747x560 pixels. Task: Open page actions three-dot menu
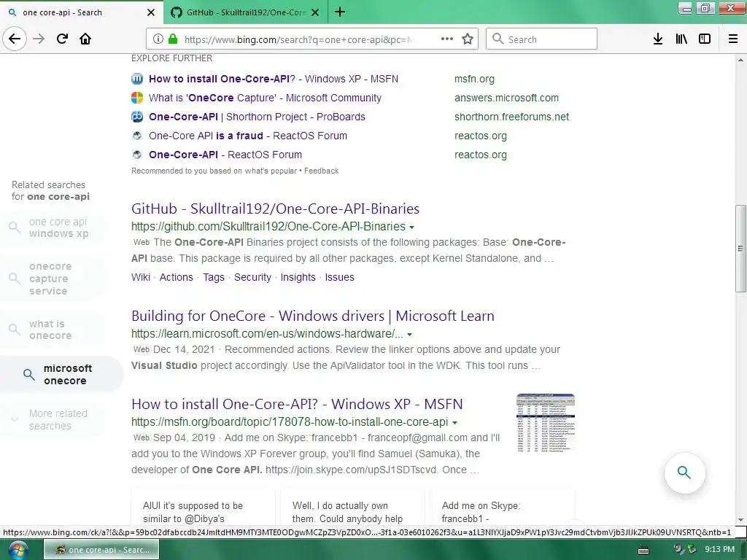(x=447, y=39)
